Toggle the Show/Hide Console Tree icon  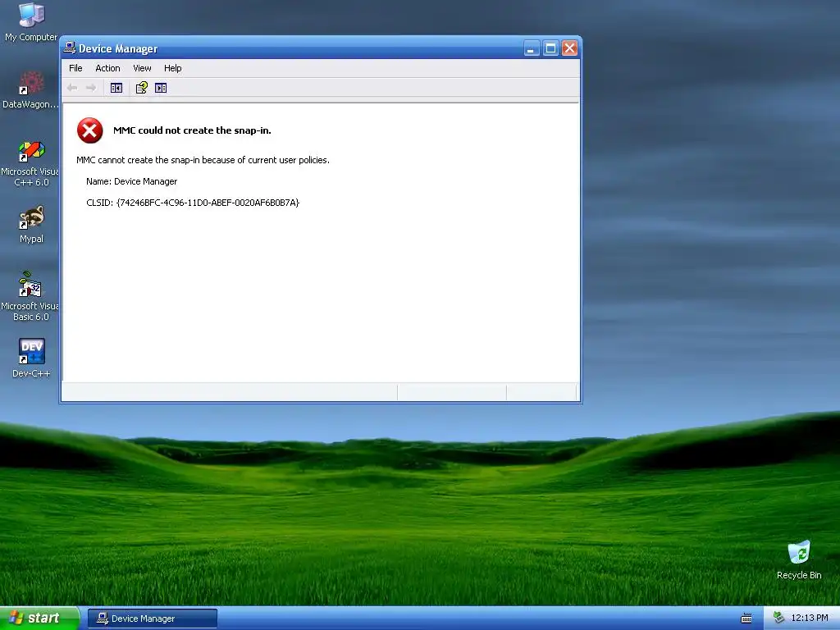click(x=116, y=88)
